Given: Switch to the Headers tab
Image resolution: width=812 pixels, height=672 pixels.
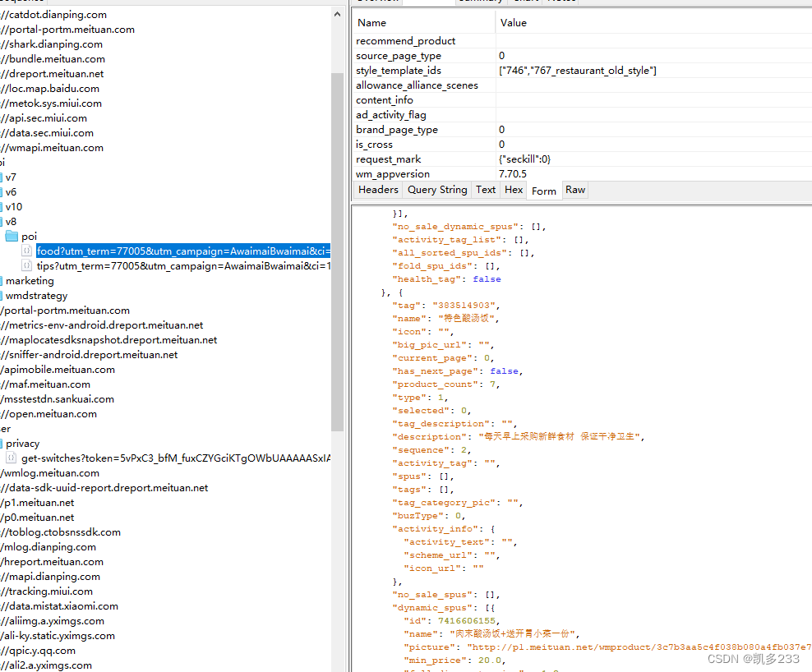Looking at the screenshot, I should [x=378, y=190].
